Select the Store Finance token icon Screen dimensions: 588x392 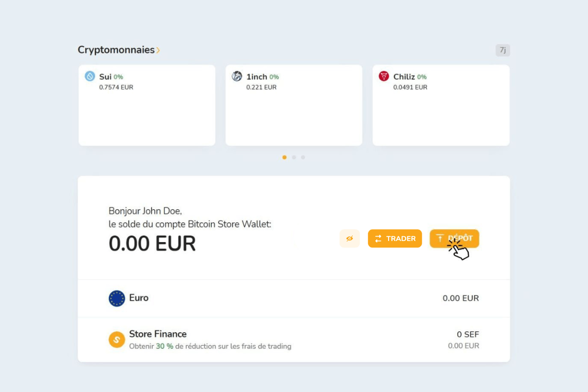point(116,339)
